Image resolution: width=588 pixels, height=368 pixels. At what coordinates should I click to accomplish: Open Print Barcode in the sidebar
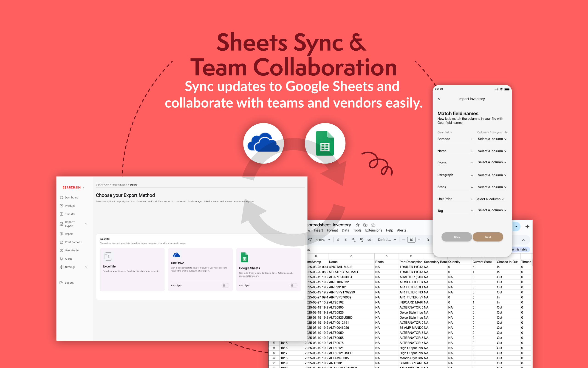coord(71,242)
